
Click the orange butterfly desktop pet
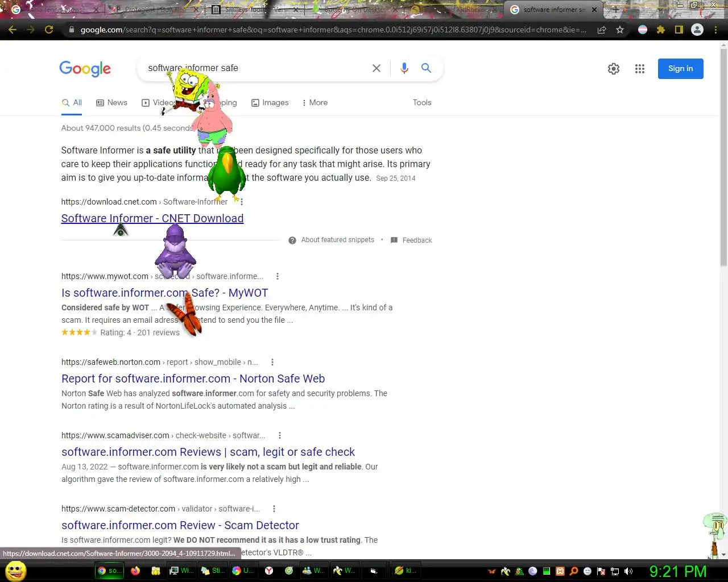point(186,314)
